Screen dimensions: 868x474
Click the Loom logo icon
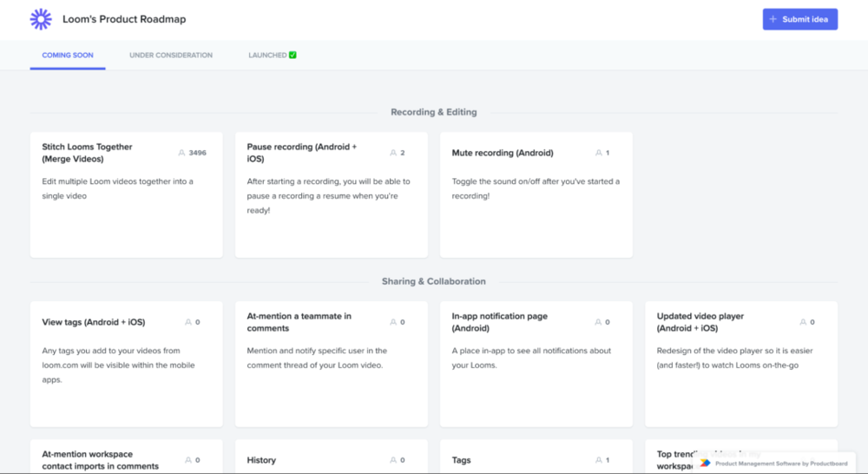click(41, 19)
